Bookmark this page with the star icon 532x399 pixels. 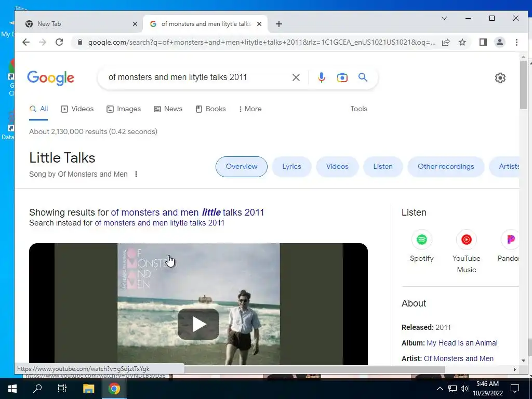click(x=462, y=42)
